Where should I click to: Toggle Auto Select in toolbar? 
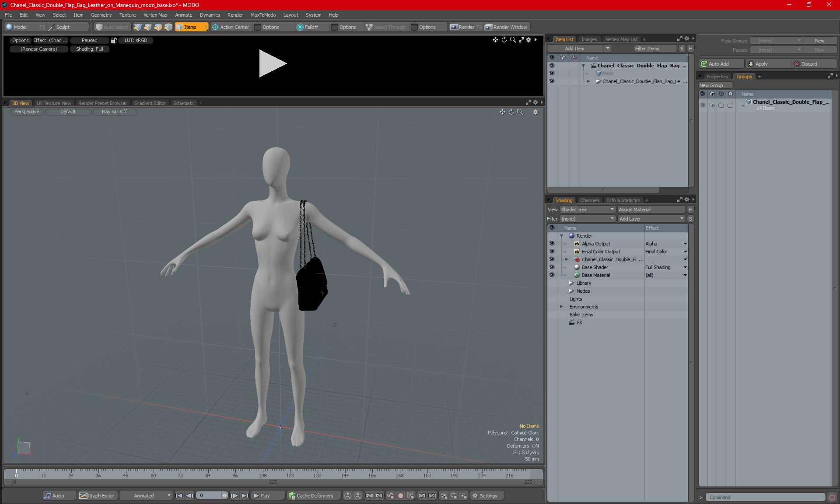tap(112, 27)
